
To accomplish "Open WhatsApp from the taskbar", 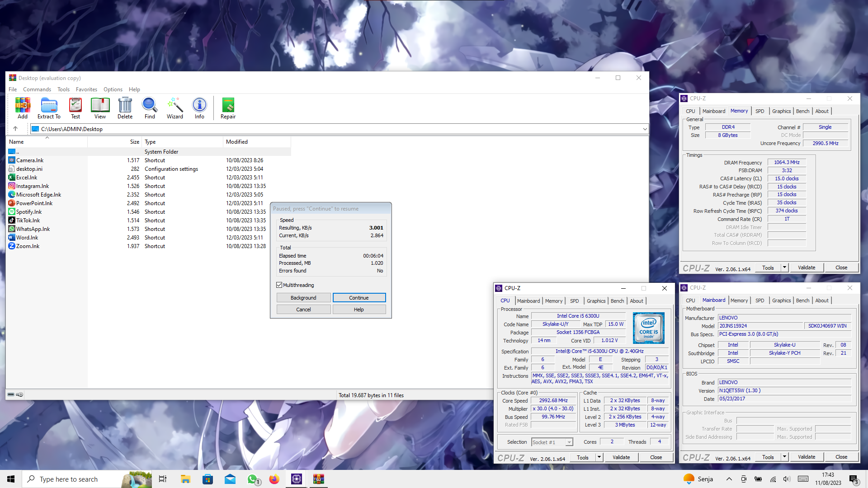I will (x=252, y=479).
